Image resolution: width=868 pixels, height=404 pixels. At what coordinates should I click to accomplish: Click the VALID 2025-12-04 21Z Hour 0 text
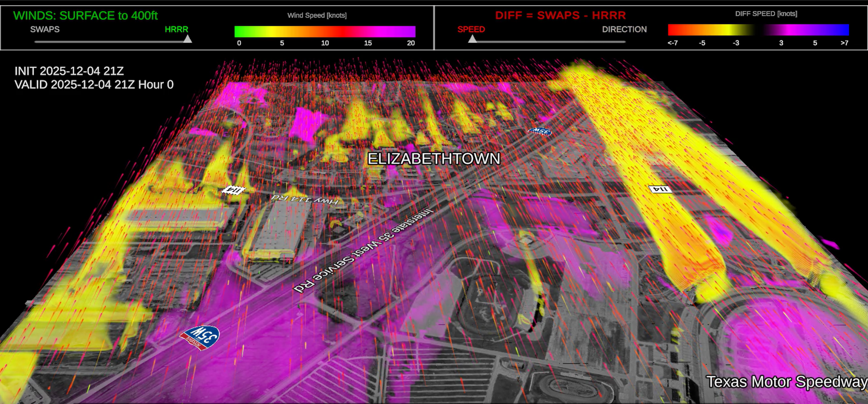coord(94,85)
